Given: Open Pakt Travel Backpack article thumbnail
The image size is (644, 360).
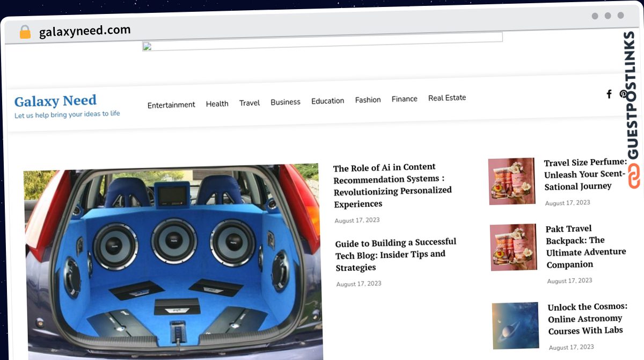Looking at the screenshot, I should click(x=513, y=247).
